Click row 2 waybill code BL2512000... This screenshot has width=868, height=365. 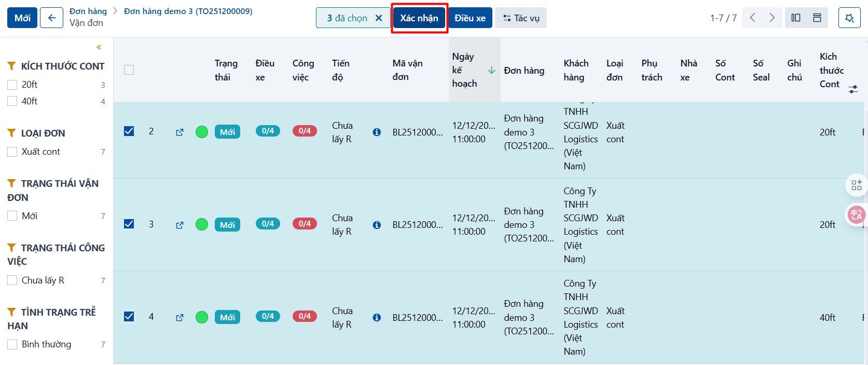pyautogui.click(x=418, y=132)
